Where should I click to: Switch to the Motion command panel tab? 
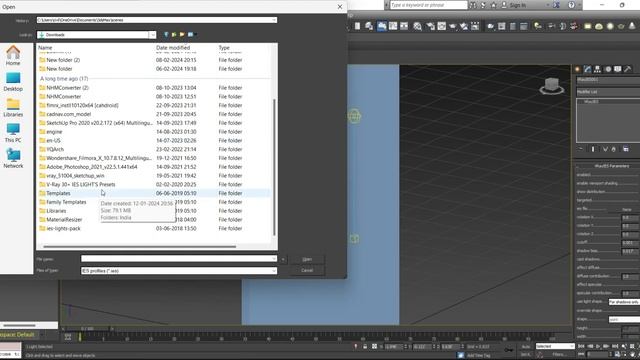click(x=608, y=69)
